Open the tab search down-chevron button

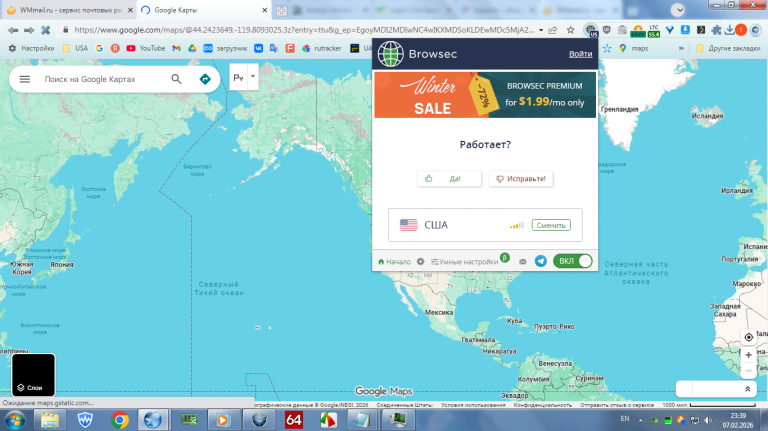(x=678, y=10)
